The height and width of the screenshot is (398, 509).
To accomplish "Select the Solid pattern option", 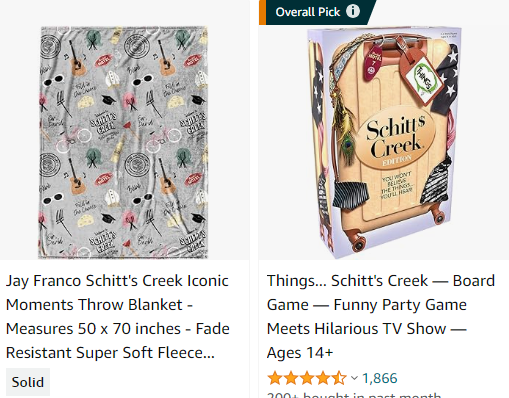I will [x=28, y=382].
